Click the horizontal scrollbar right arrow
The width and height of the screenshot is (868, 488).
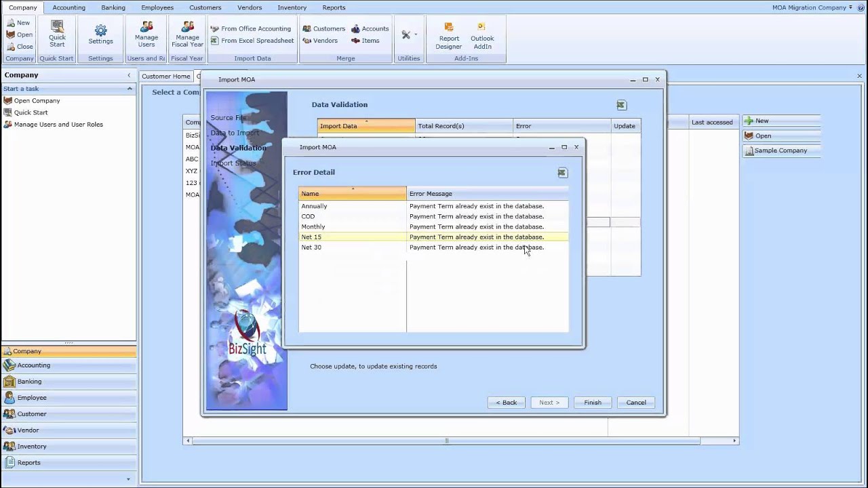pos(734,441)
